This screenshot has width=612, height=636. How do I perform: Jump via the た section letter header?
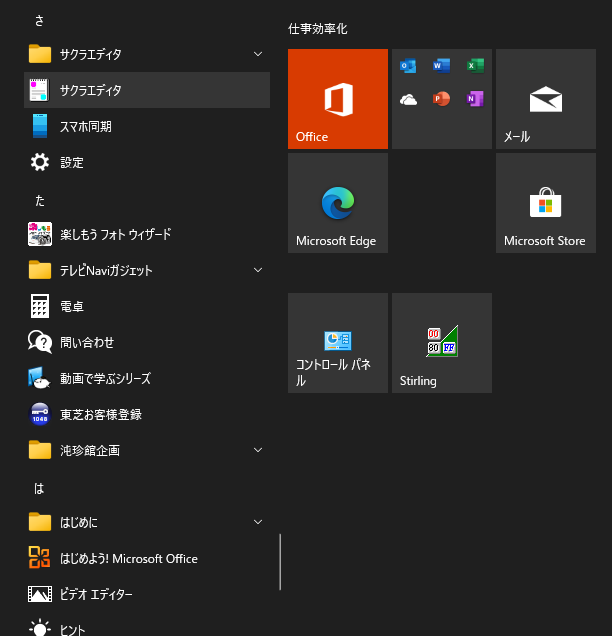(39, 200)
